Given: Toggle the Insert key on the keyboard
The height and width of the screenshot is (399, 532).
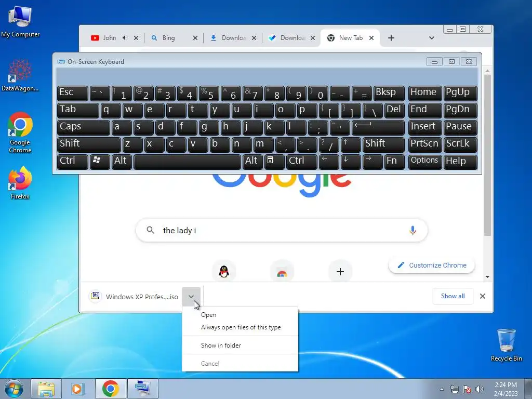Looking at the screenshot, I should point(425,128).
